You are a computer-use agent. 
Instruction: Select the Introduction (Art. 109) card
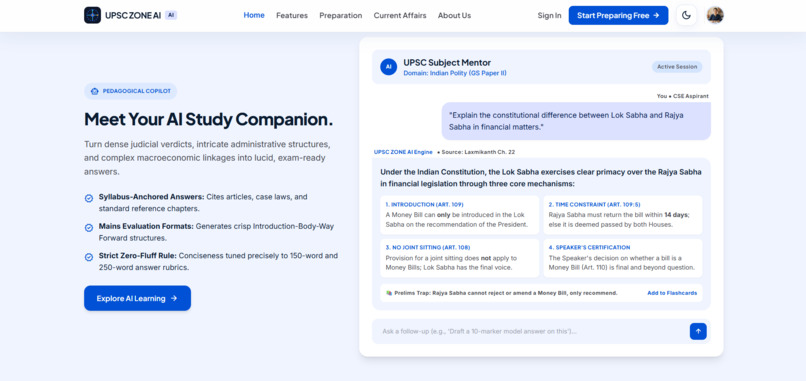point(460,215)
